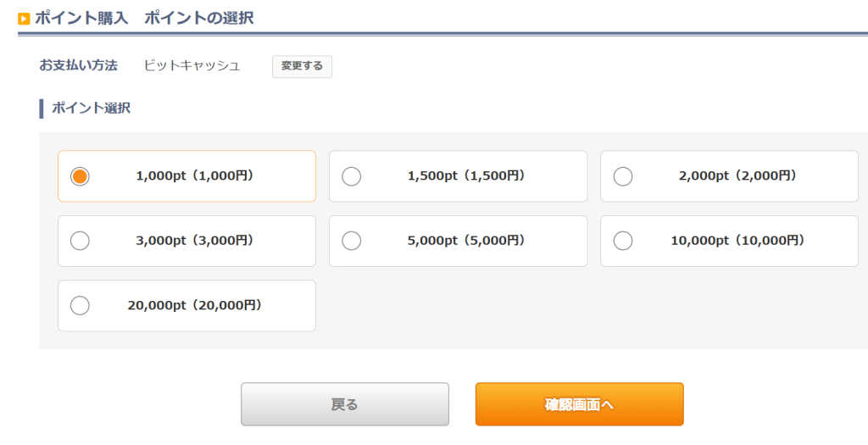This screenshot has height=445, width=868.
Task: Click the ビットキャッシュ payment method text
Action: coord(192,65)
